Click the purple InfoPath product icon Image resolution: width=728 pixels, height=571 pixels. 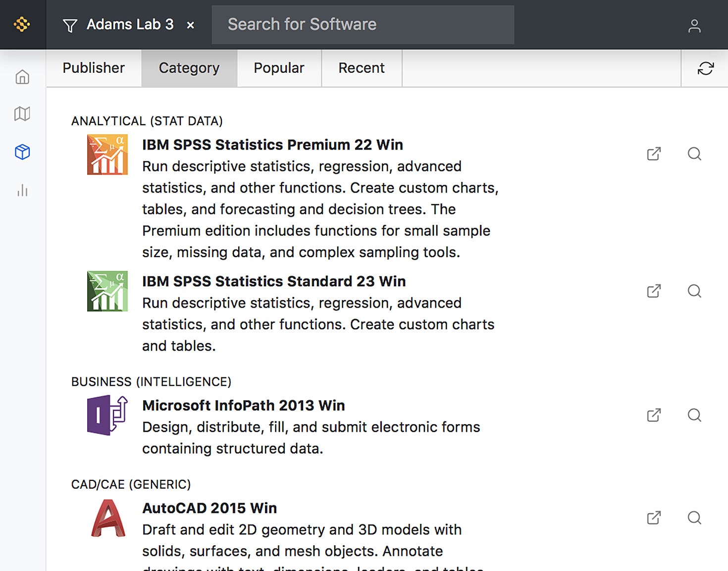tap(107, 415)
